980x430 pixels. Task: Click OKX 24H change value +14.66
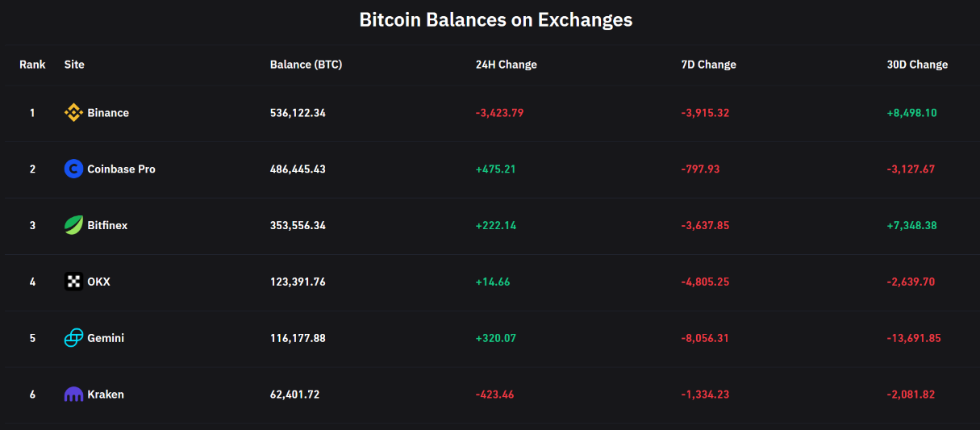[493, 282]
